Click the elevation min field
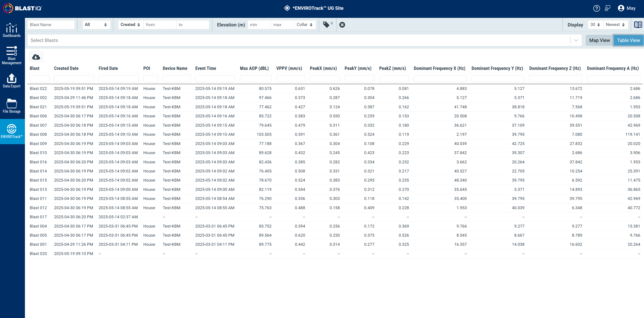Screen dimensions: 644x318 pos(259,24)
